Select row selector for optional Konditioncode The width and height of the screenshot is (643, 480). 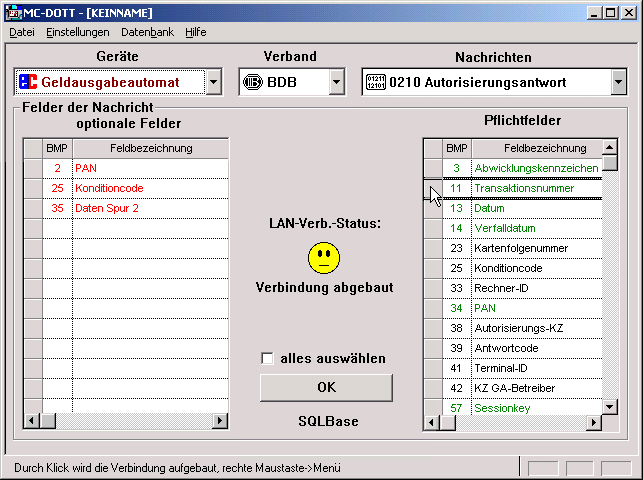tap(33, 189)
